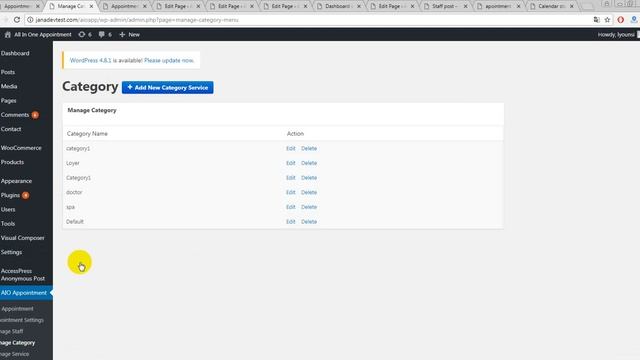640x360 pixels.
Task: Open Media in the sidebar
Action: point(9,87)
